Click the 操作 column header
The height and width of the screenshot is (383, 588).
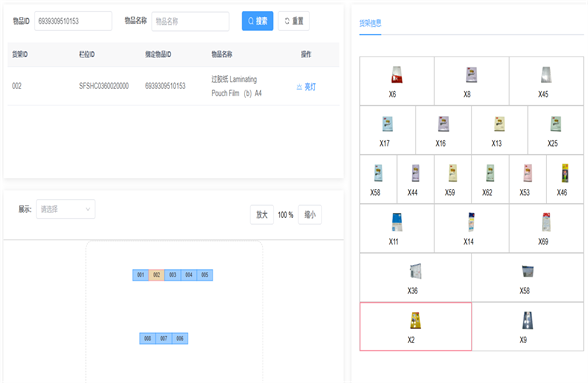point(306,54)
